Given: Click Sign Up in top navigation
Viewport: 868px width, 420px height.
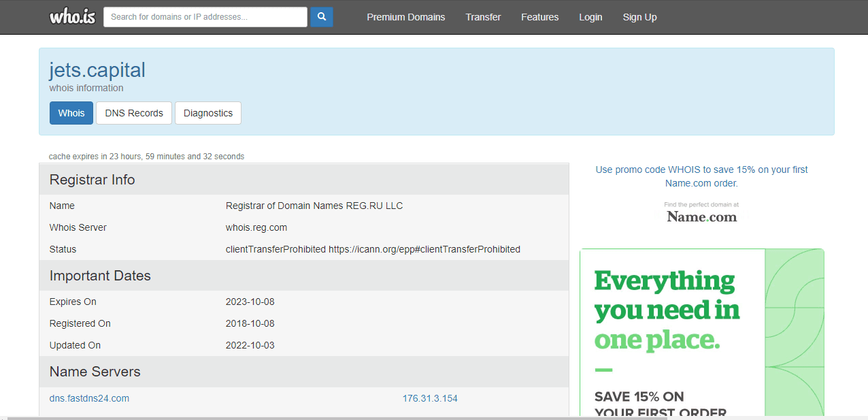Looking at the screenshot, I should tap(639, 17).
